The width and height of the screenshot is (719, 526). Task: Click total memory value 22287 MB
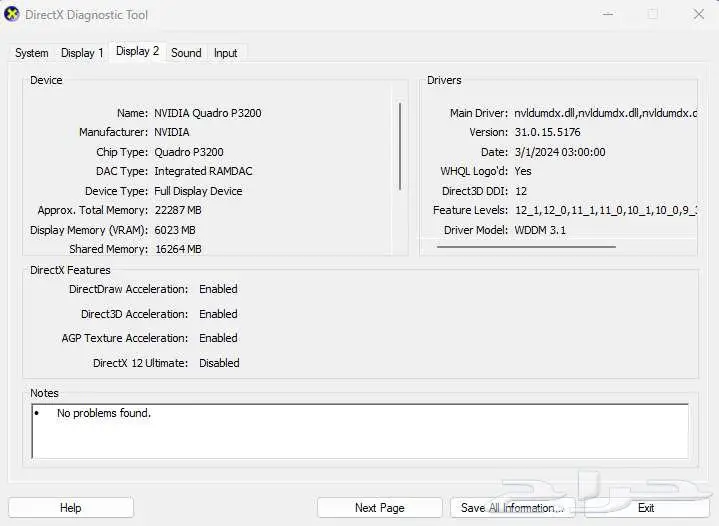[x=178, y=210]
